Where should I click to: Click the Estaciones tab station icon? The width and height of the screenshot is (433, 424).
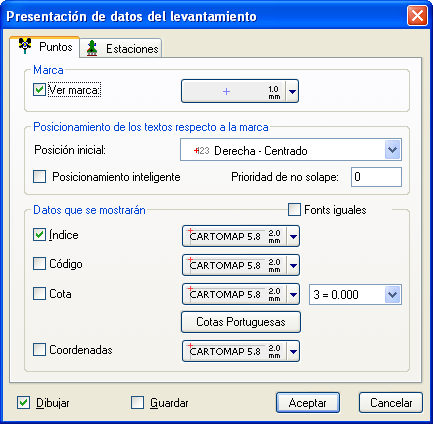92,48
